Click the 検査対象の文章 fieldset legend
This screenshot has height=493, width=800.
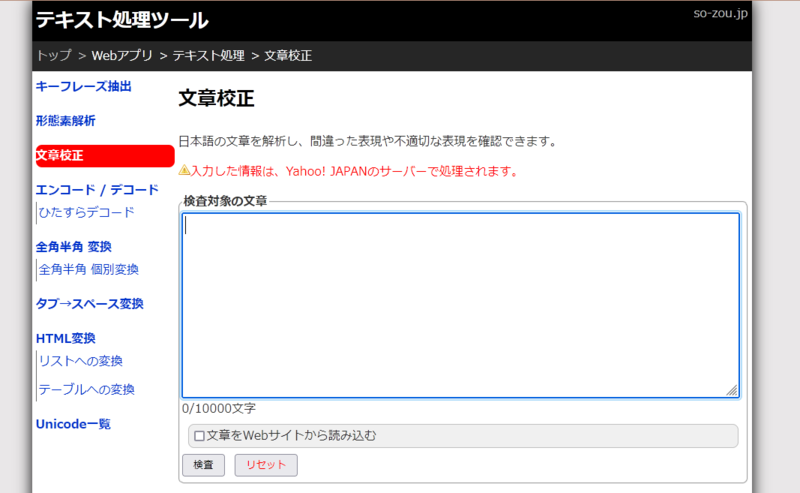(x=225, y=201)
